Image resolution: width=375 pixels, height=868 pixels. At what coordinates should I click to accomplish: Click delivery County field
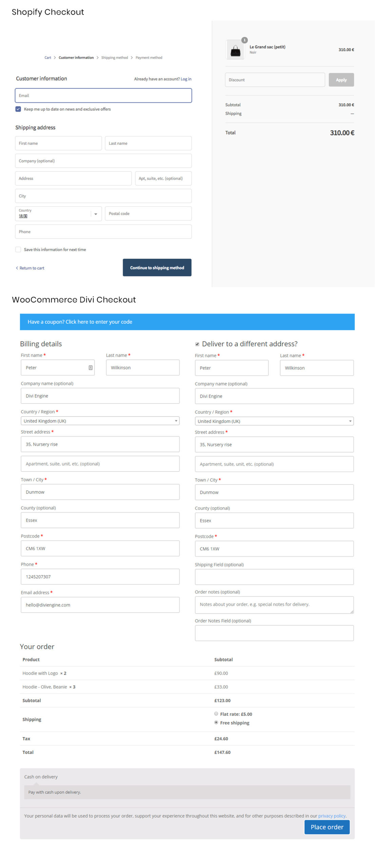274,520
